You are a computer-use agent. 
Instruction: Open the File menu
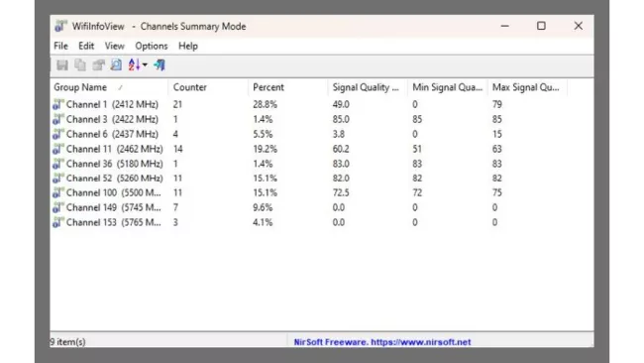60,46
